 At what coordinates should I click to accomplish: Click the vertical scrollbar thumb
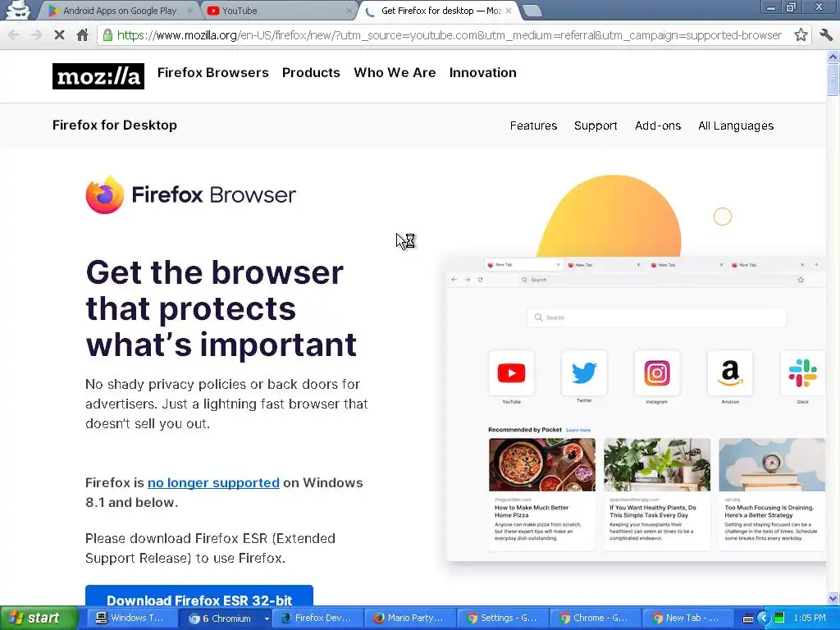tap(833, 80)
